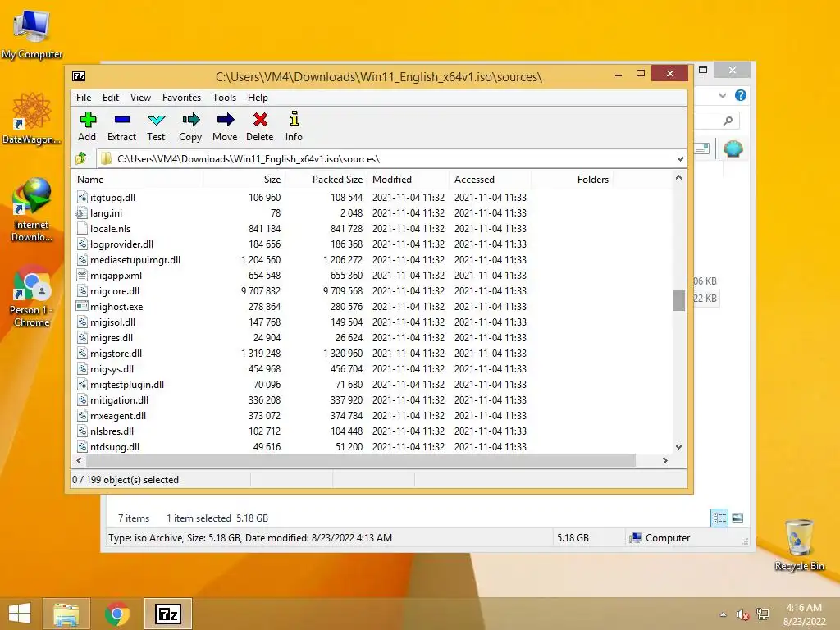Expand the Explorer ribbon chevron

coord(723,95)
